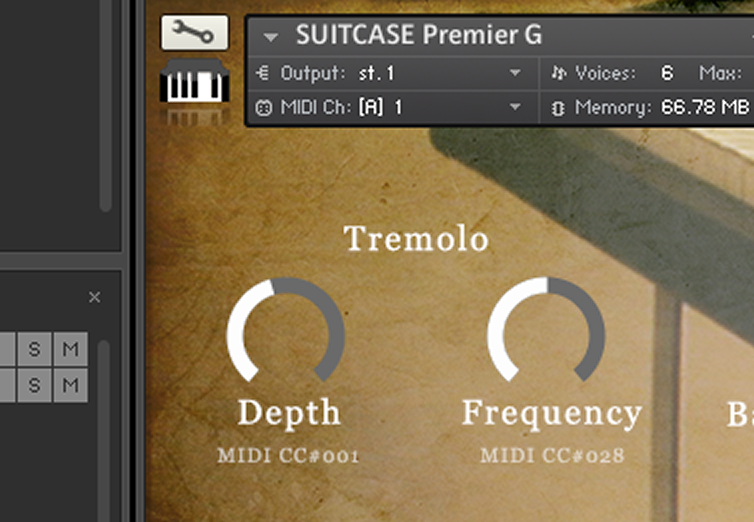Adjust the Tremolo Depth knob
Image resolution: width=754 pixels, height=522 pixels.
click(x=286, y=330)
